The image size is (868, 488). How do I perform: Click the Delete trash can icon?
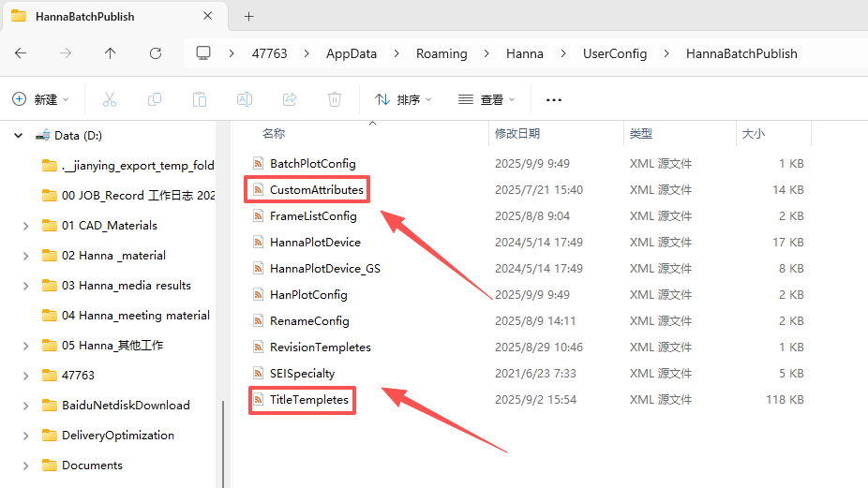coord(335,99)
